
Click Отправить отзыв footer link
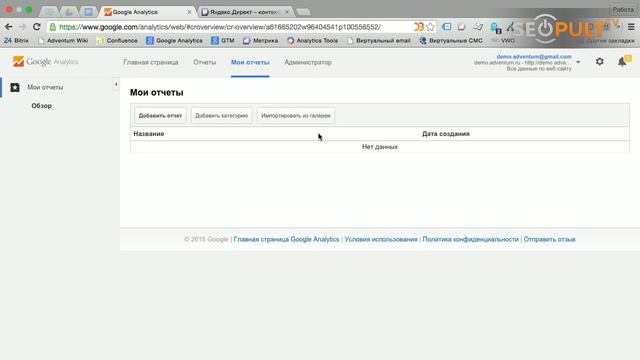click(x=549, y=239)
